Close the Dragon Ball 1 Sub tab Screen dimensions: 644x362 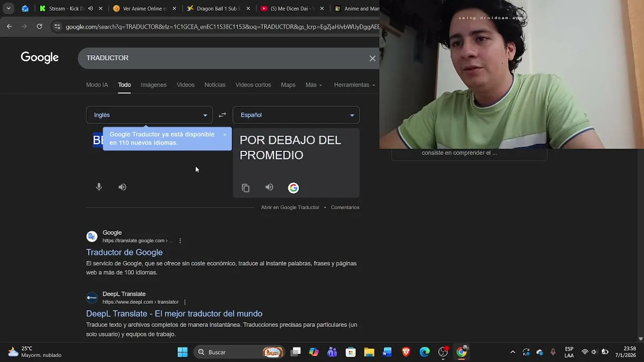(248, 9)
